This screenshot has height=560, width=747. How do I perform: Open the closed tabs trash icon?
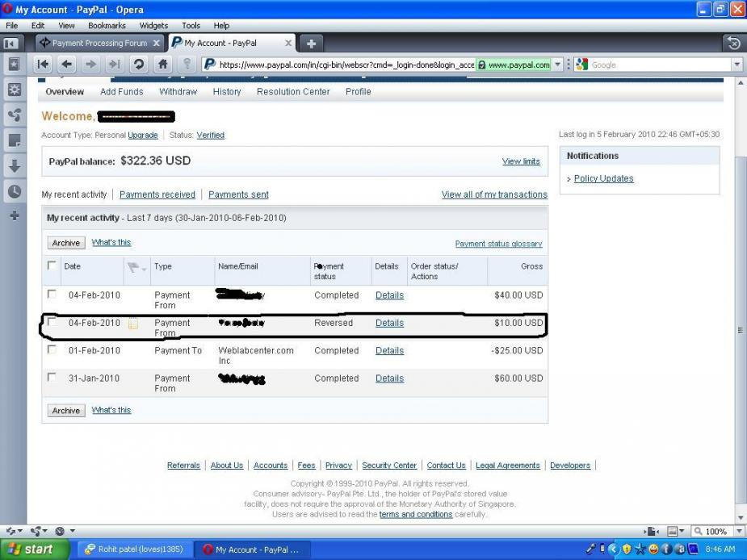(733, 44)
